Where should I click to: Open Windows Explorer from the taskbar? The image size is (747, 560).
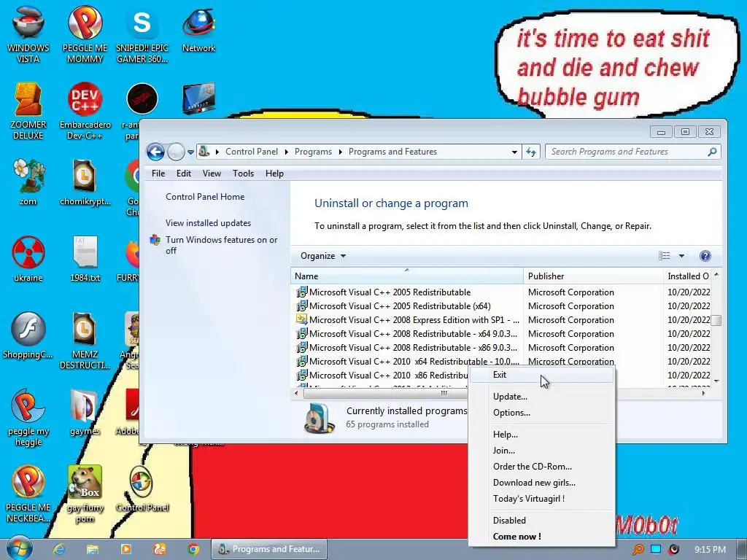pos(93,549)
